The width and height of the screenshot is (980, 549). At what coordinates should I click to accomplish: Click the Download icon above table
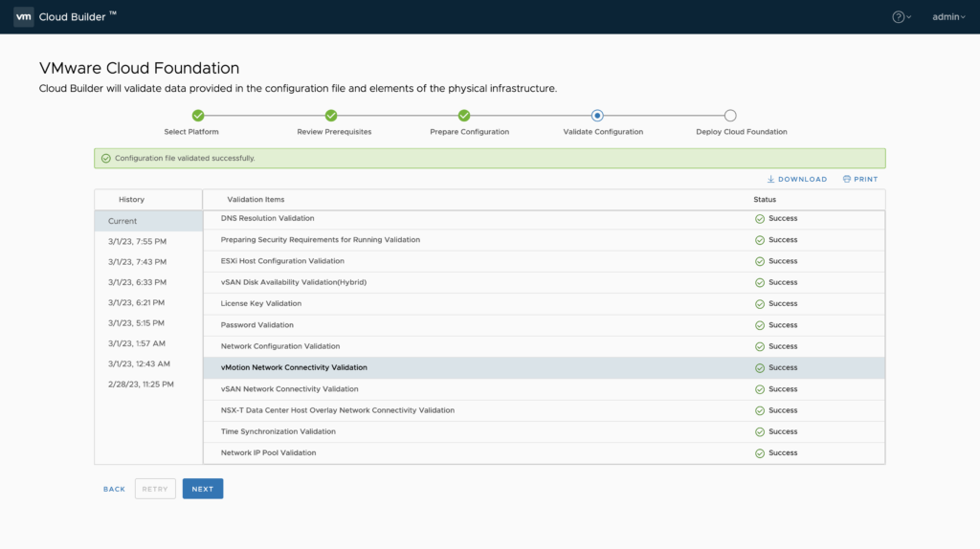point(771,179)
